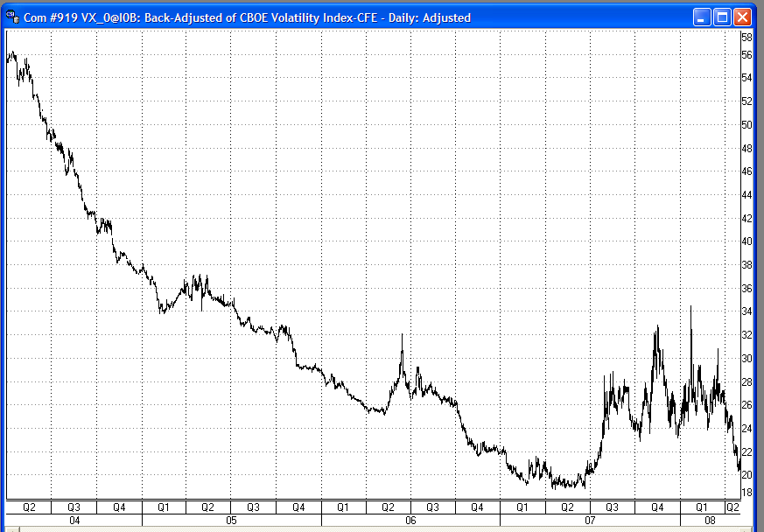Image resolution: width=764 pixels, height=532 pixels.
Task: Click the year label 04
Action: (74, 520)
